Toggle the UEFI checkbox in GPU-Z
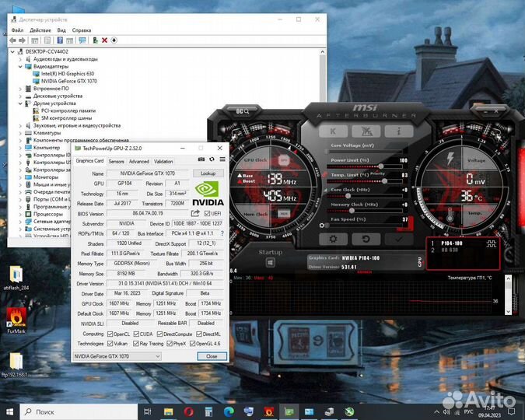This screenshot has height=420, width=525. (x=207, y=214)
